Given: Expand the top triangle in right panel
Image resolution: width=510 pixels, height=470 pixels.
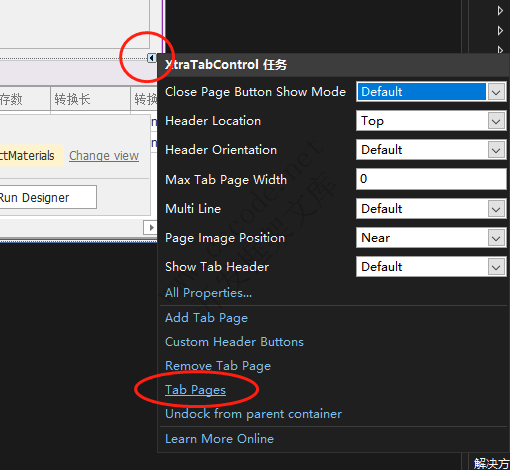Looking at the screenshot, I should coord(500,11).
